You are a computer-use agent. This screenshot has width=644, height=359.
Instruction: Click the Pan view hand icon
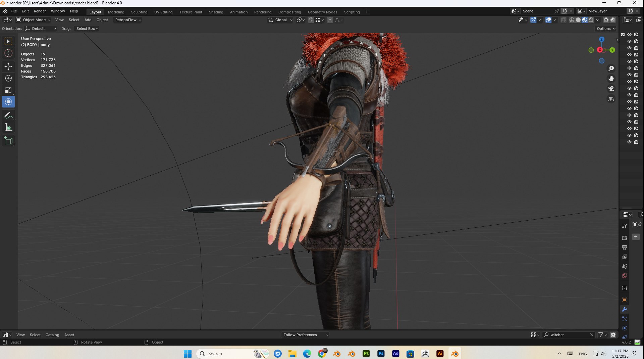611,79
